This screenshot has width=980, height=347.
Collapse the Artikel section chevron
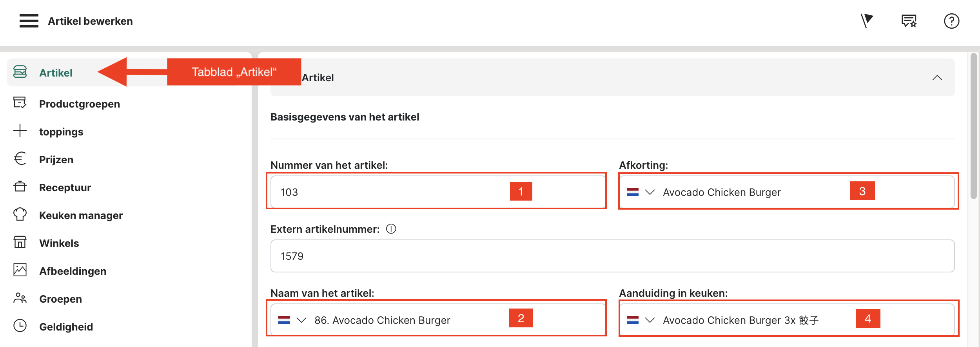click(937, 78)
